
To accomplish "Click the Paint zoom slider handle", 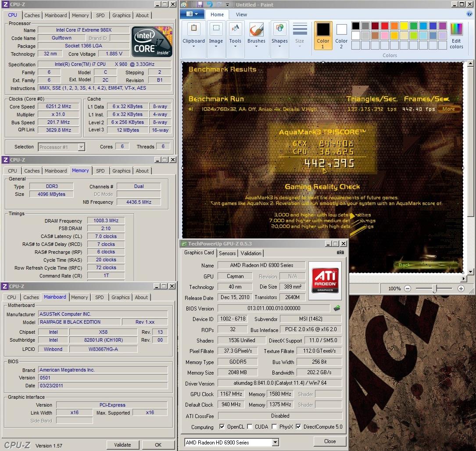I will [435, 289].
